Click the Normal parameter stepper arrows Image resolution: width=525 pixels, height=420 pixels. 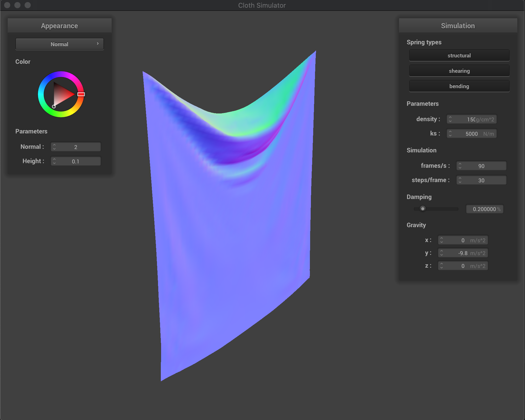(x=54, y=147)
